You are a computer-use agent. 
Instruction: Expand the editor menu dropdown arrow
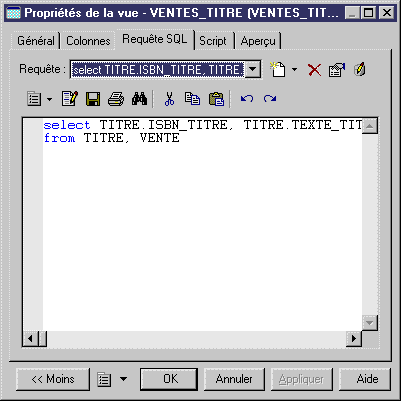(x=49, y=99)
